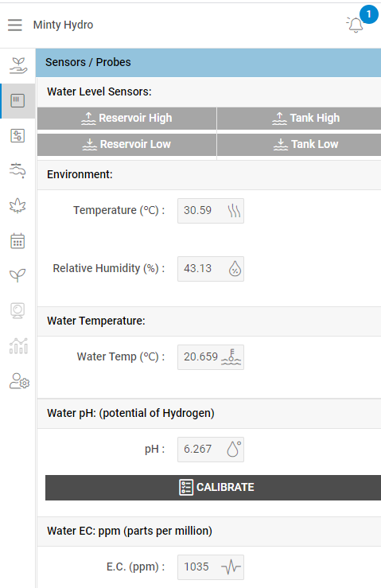Open the charts graph sidebar icon

pyautogui.click(x=18, y=346)
